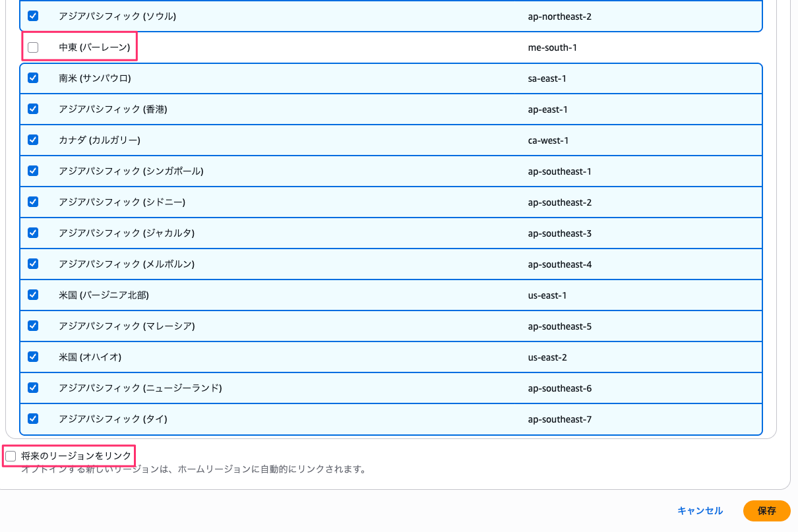Viewport: 798px width, 532px height.
Task: Click ap-southeast-3 region code
Action: 560,233
